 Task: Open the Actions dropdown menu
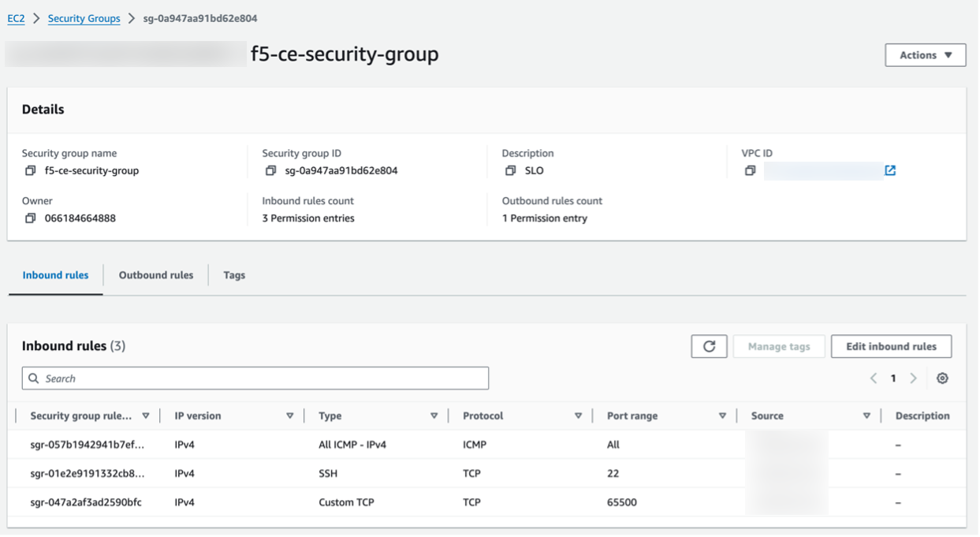tap(925, 54)
